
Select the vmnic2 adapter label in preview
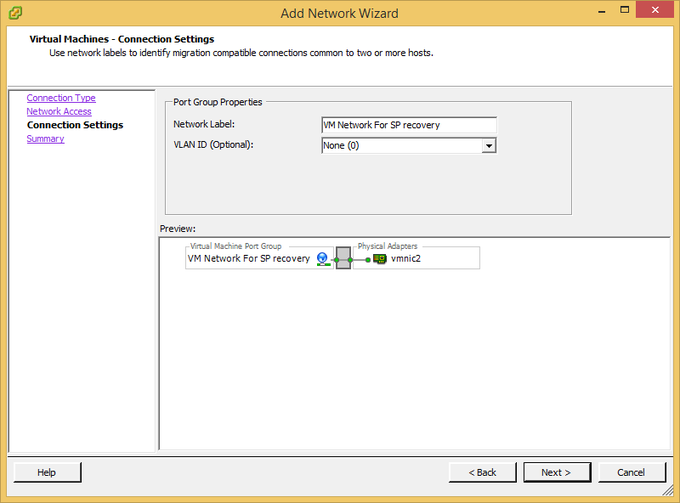tap(408, 259)
